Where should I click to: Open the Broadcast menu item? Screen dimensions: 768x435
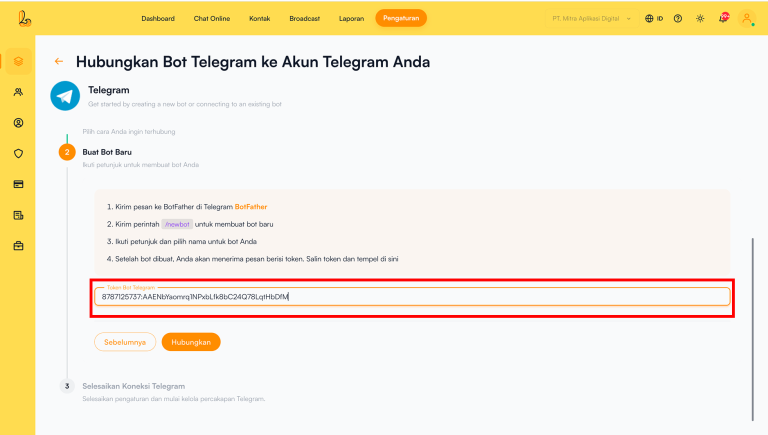coord(304,18)
